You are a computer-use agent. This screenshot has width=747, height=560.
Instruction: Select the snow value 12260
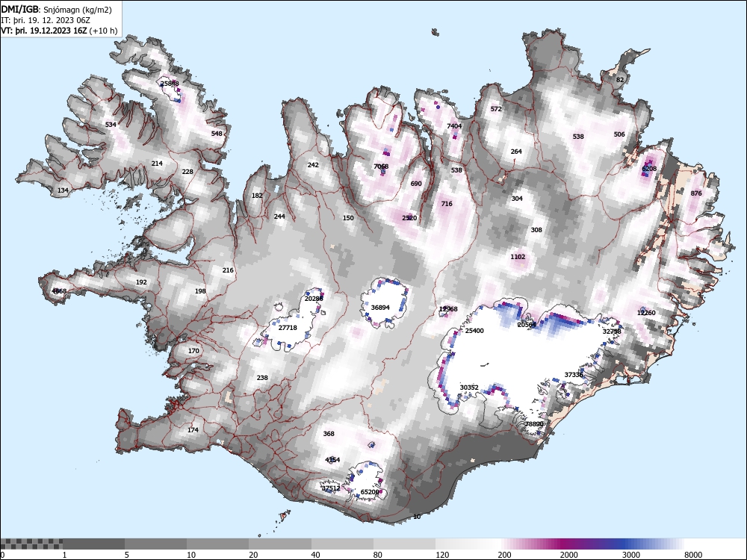[x=646, y=313]
